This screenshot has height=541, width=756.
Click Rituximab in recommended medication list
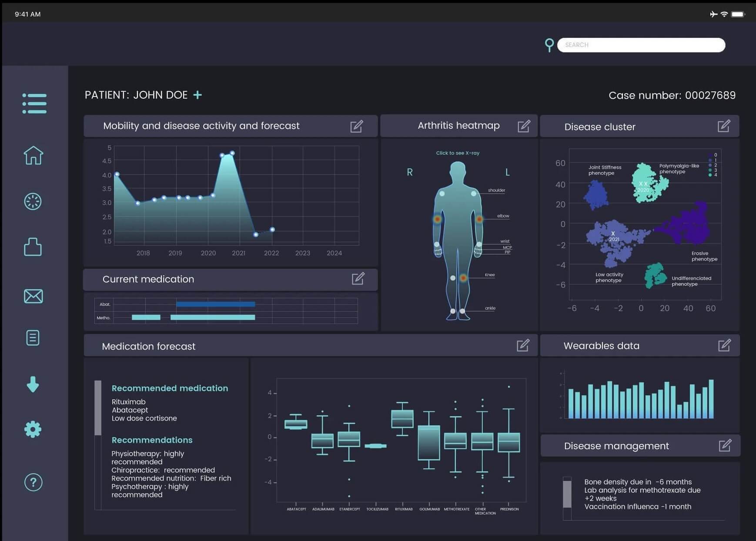(x=129, y=402)
